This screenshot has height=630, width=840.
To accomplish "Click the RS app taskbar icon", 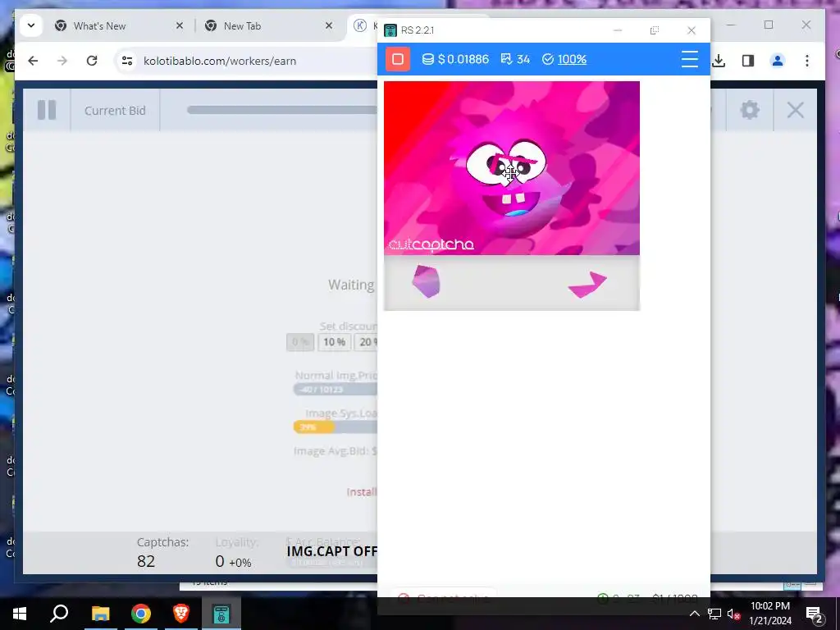I will 221,614.
